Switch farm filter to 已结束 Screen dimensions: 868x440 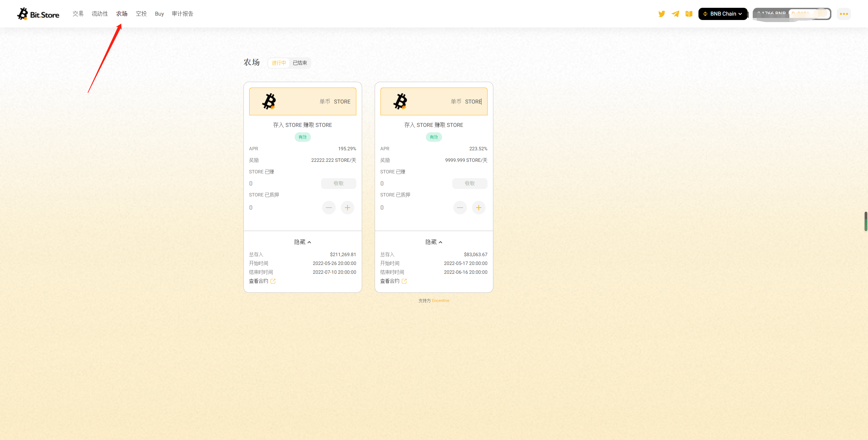(x=300, y=63)
